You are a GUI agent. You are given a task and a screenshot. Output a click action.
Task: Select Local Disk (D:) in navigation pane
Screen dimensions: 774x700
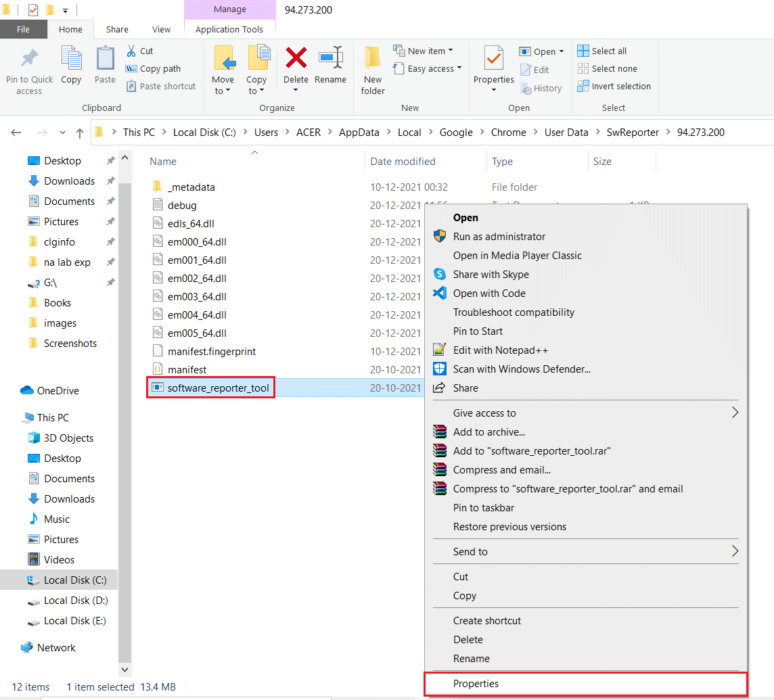click(75, 600)
